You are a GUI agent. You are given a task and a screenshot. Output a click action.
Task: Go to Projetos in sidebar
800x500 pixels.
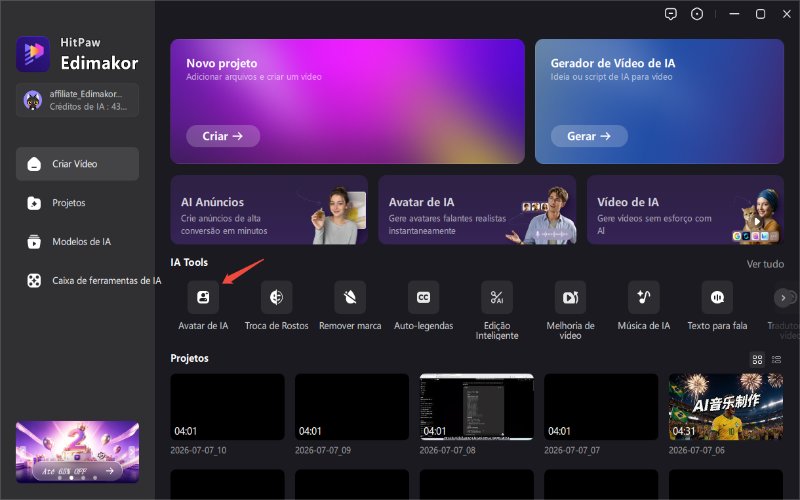click(77, 203)
